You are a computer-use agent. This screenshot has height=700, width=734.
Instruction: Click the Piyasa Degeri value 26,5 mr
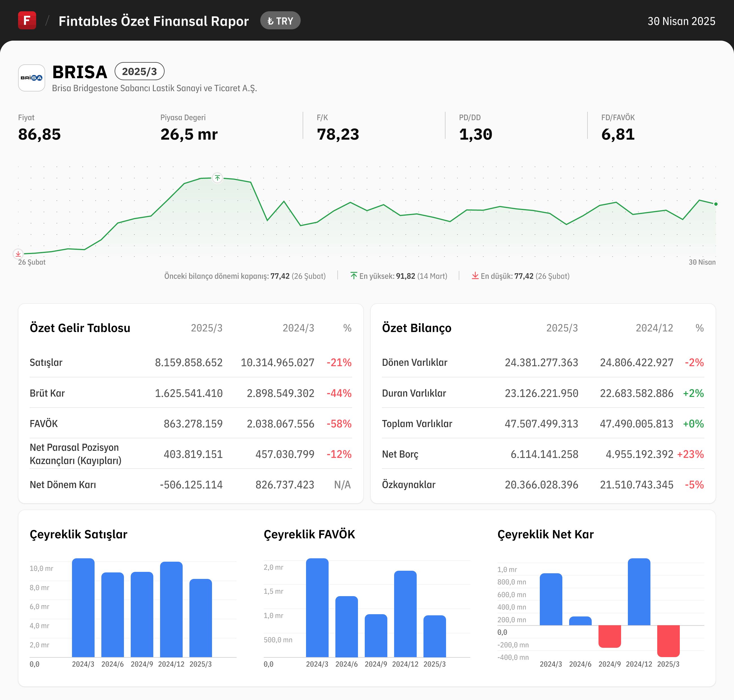(x=189, y=134)
